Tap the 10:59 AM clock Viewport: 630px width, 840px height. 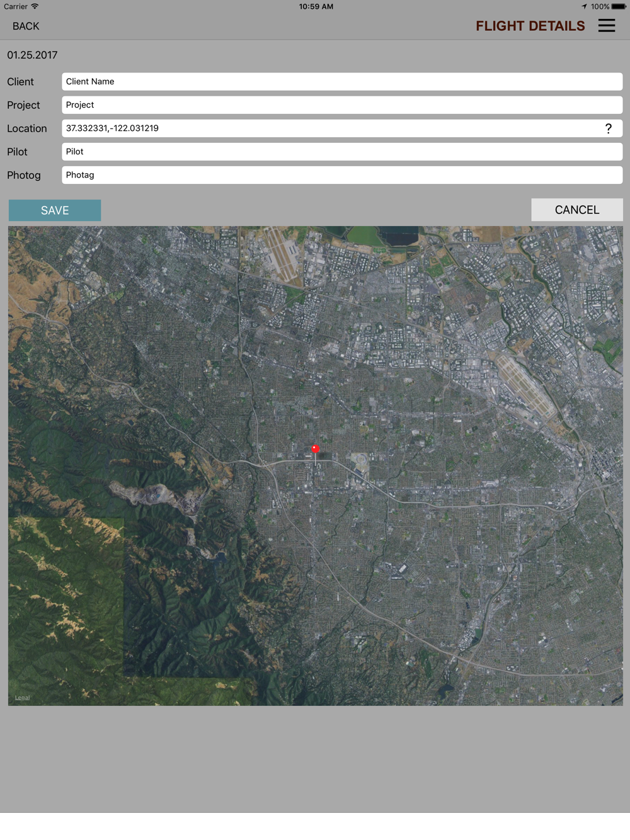click(x=316, y=6)
